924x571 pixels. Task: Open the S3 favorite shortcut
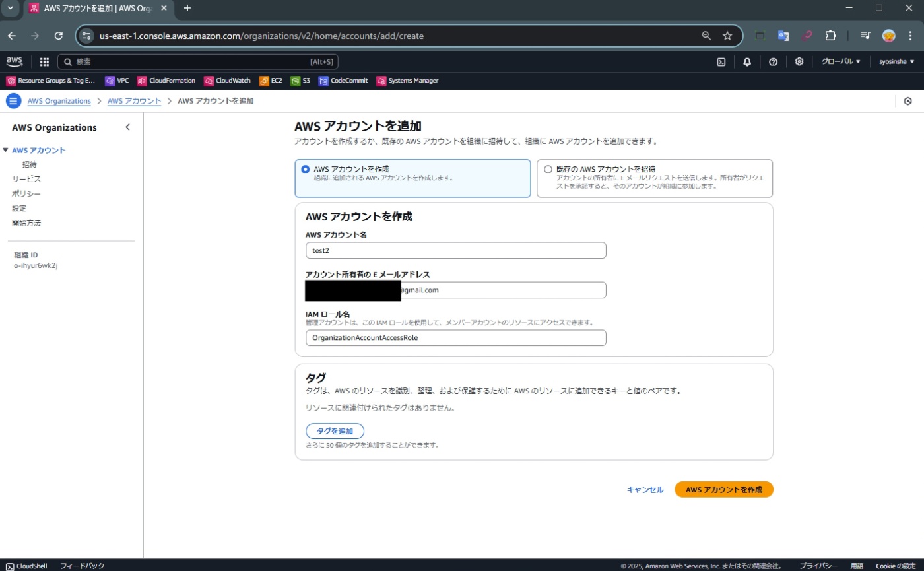300,81
